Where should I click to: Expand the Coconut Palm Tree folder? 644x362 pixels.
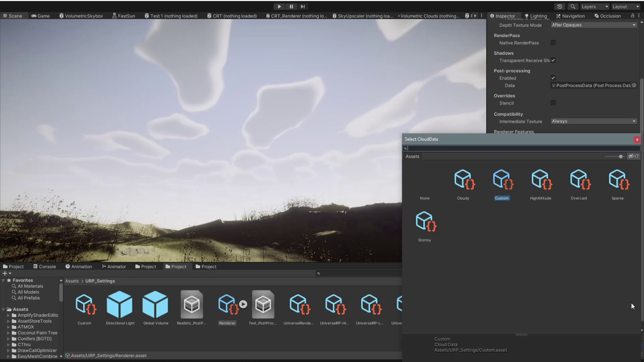(x=8, y=333)
